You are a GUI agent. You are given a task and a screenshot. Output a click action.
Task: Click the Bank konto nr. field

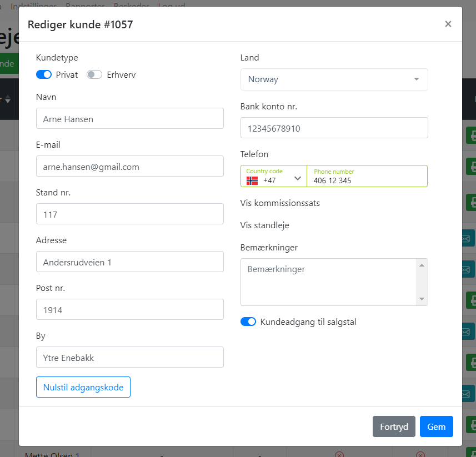tap(334, 128)
